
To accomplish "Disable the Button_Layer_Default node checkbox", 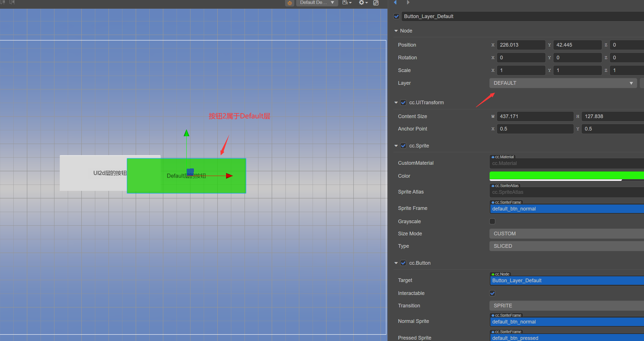I will pyautogui.click(x=397, y=16).
